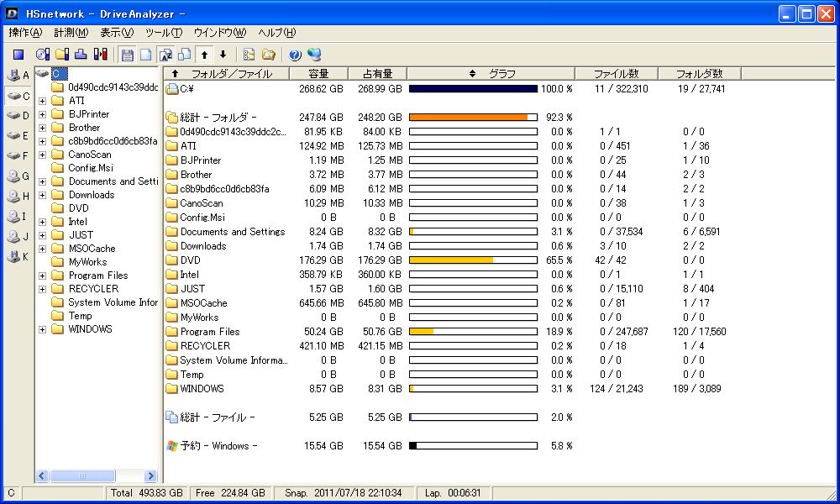Viewport: 840px width, 504px height.
Task: Click the Snap. 2011/07/18 status entry
Action: (x=343, y=493)
